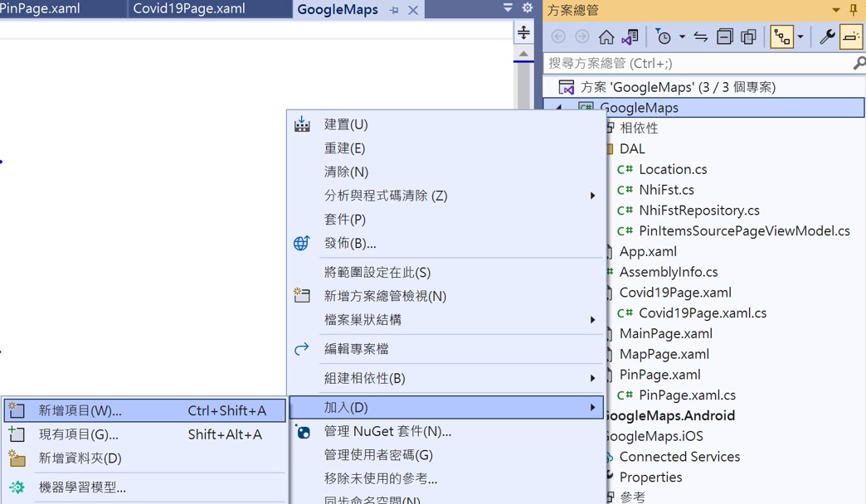The width and height of the screenshot is (866, 504).
Task: Open Location.cs in Solution Explorer
Action: (x=673, y=169)
